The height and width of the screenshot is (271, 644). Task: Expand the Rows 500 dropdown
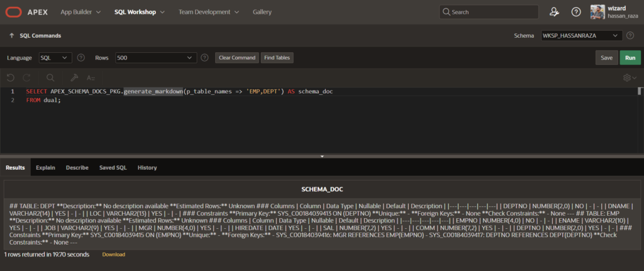tap(155, 57)
